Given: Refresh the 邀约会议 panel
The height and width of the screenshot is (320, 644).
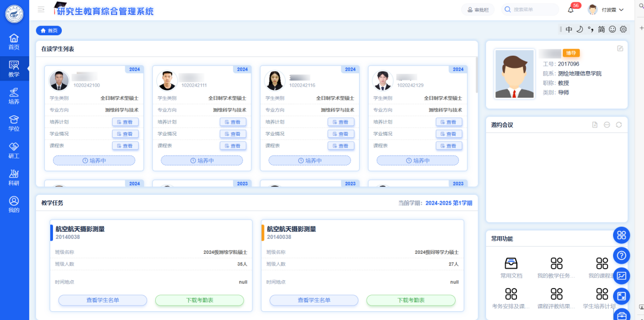Looking at the screenshot, I should (x=619, y=125).
